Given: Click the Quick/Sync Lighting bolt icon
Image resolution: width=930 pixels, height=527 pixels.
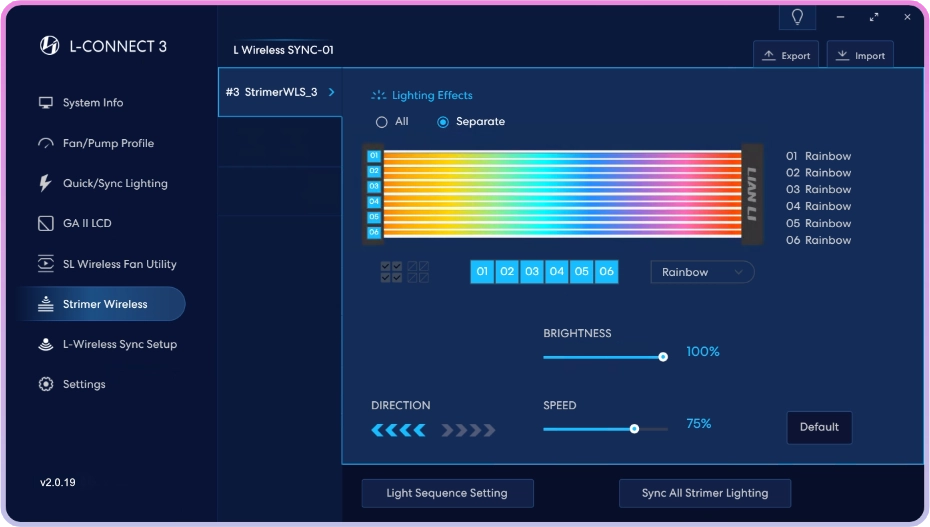Looking at the screenshot, I should pyautogui.click(x=45, y=183).
